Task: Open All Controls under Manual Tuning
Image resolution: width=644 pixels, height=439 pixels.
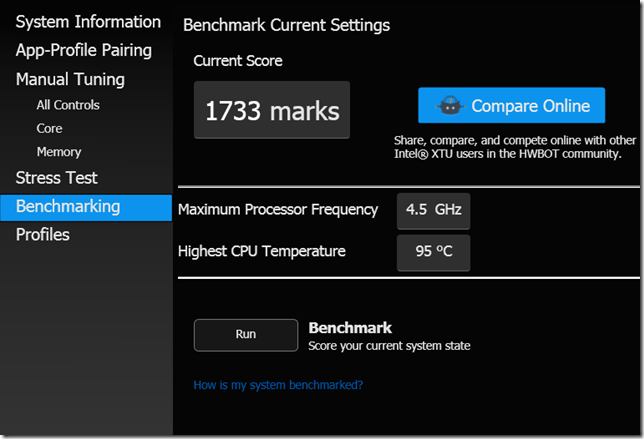Action: coord(68,105)
